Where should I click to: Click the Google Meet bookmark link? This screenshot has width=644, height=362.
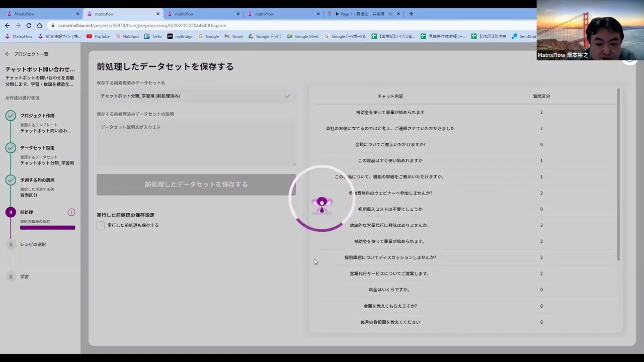[303, 36]
